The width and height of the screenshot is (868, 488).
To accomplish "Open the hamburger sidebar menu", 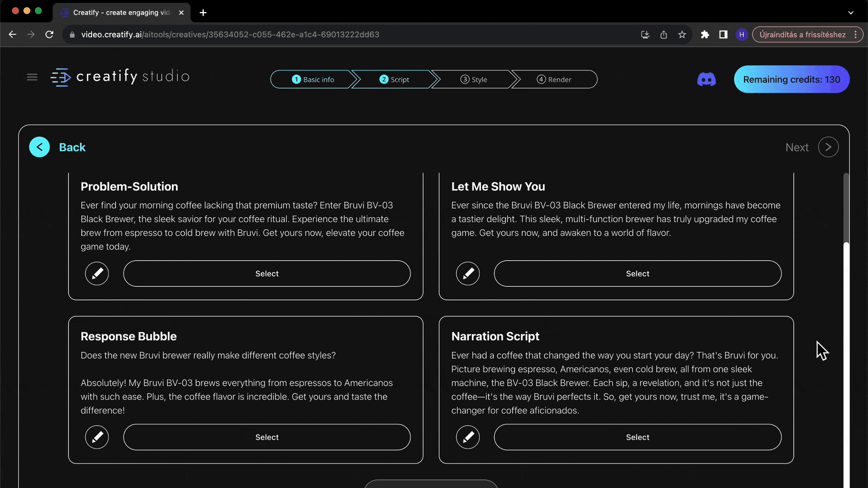I will click(x=32, y=77).
